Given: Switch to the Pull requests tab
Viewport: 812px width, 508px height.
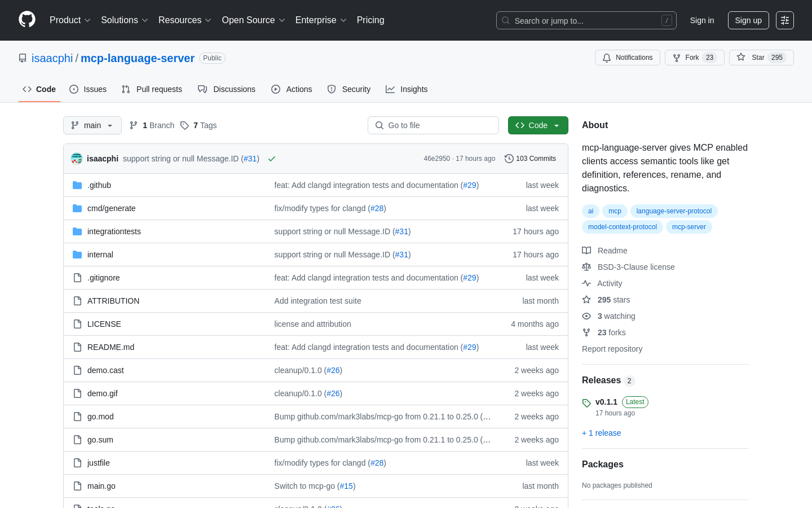Looking at the screenshot, I should coord(152,89).
